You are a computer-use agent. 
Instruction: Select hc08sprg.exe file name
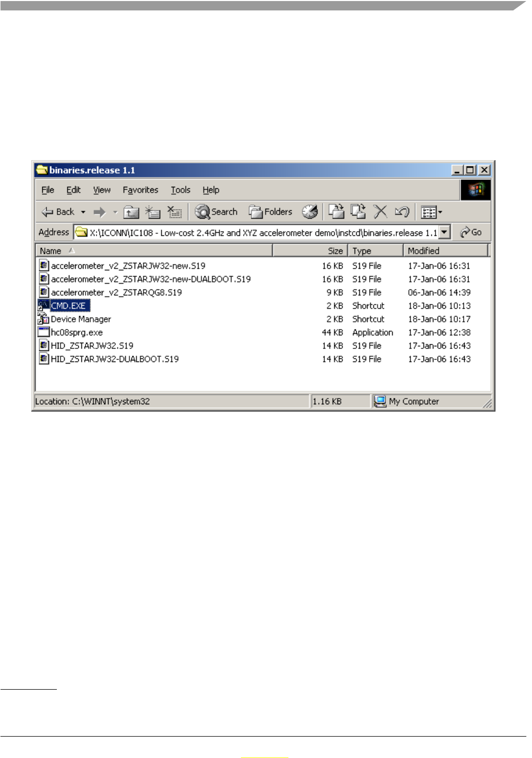(x=77, y=332)
